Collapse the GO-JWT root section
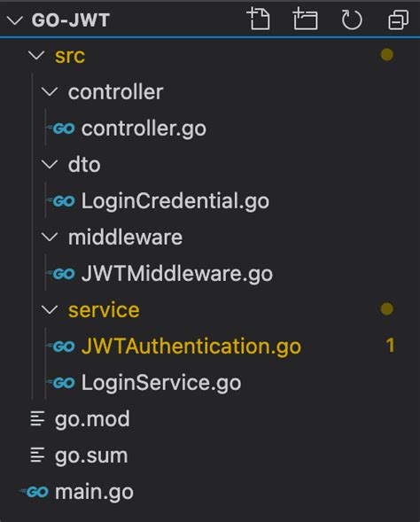The width and height of the screenshot is (420, 522). pyautogui.click(x=15, y=20)
